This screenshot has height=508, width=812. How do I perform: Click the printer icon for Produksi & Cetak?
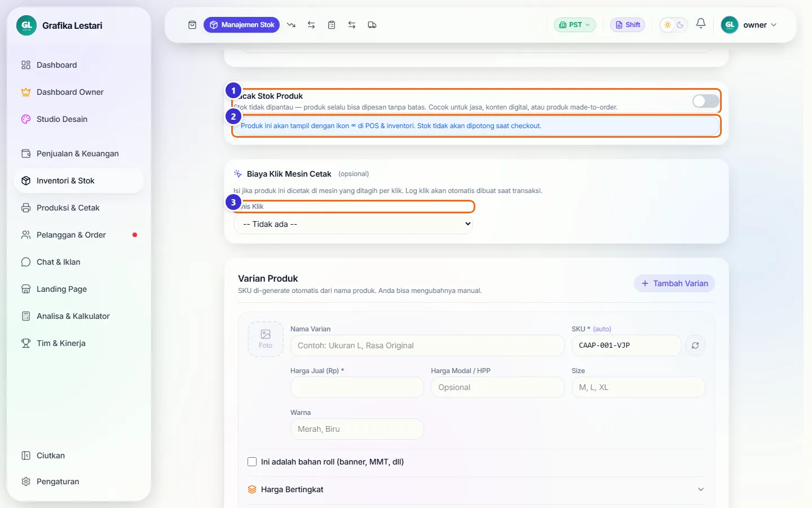26,208
